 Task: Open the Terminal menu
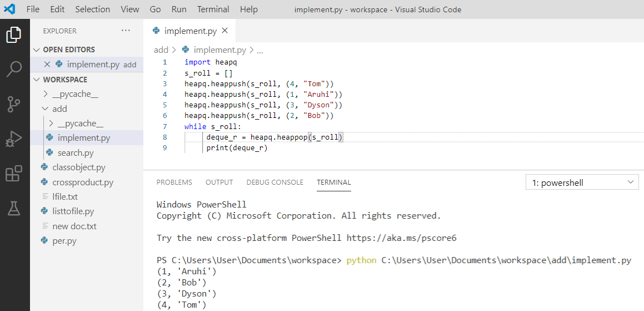click(212, 9)
